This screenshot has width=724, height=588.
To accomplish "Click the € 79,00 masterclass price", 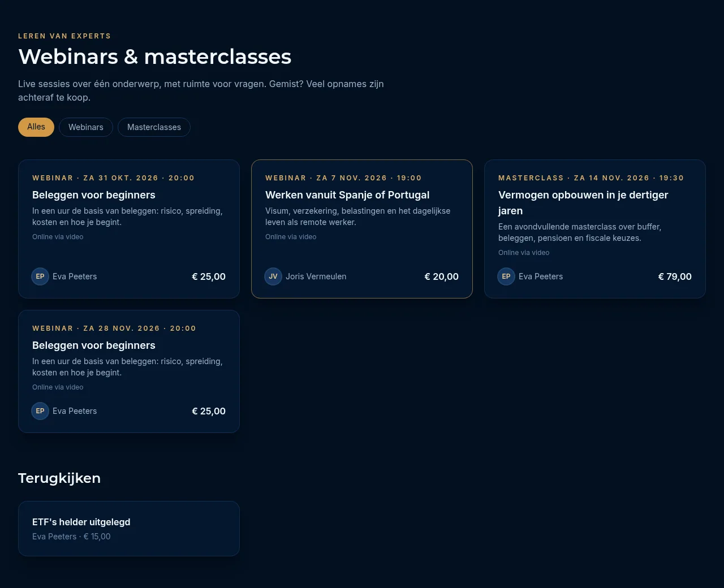I will (675, 276).
